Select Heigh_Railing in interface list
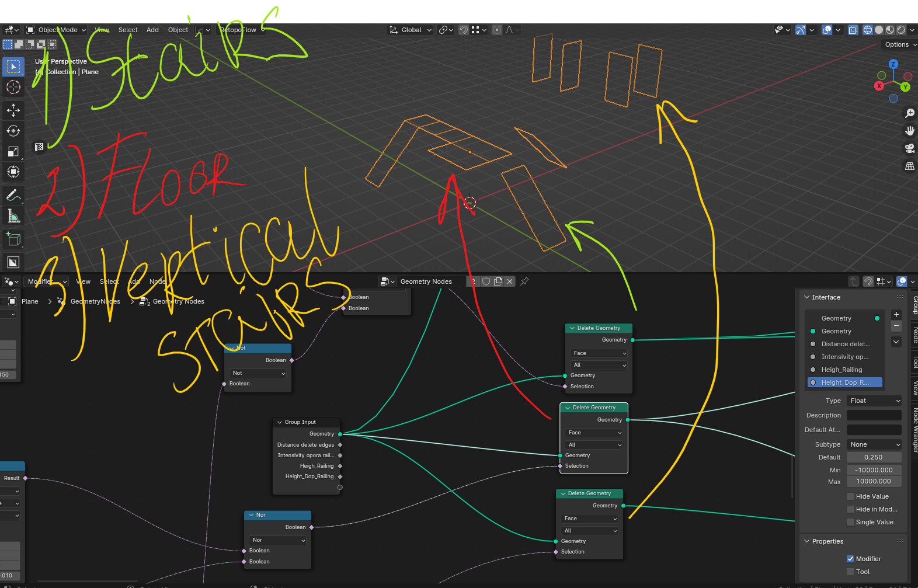918x588 pixels. click(845, 370)
